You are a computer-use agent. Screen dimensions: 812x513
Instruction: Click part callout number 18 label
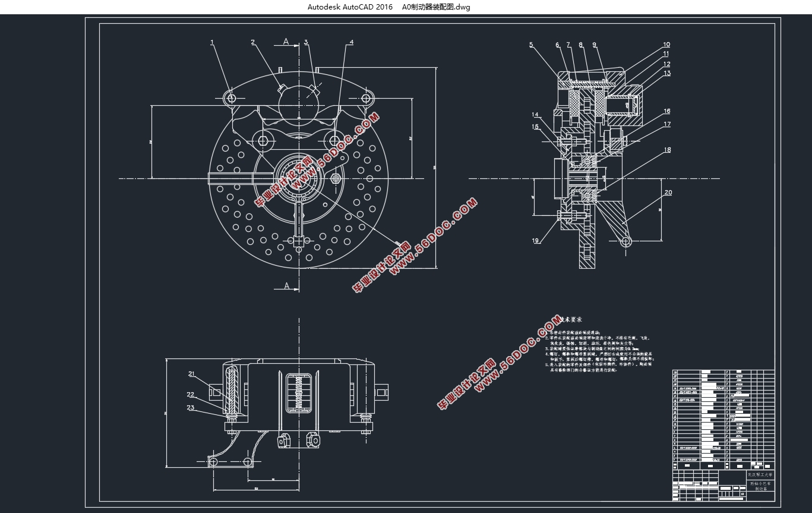[667, 150]
